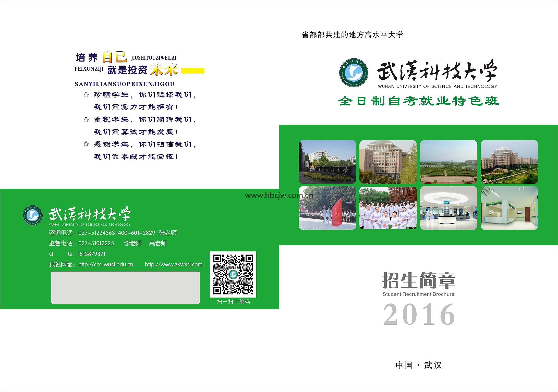The width and height of the screenshot is (558, 392).
Task: Click the empty gray box on the green panel
Action: tap(125, 288)
